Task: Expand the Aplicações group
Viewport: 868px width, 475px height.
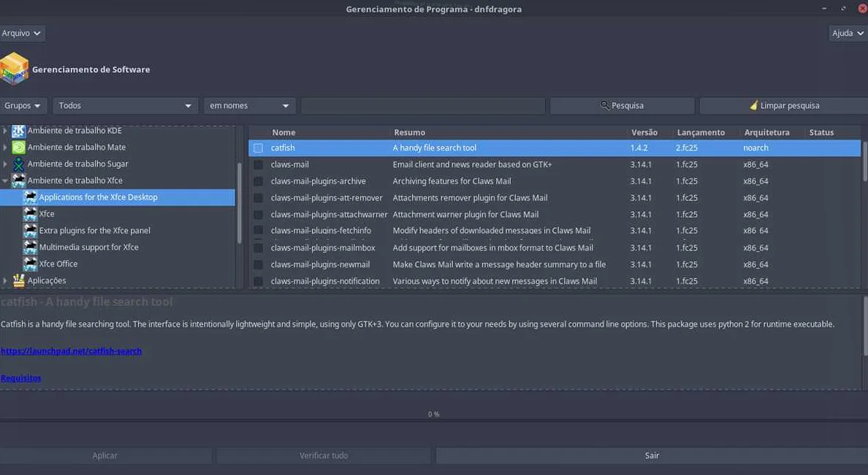Action: (5, 281)
